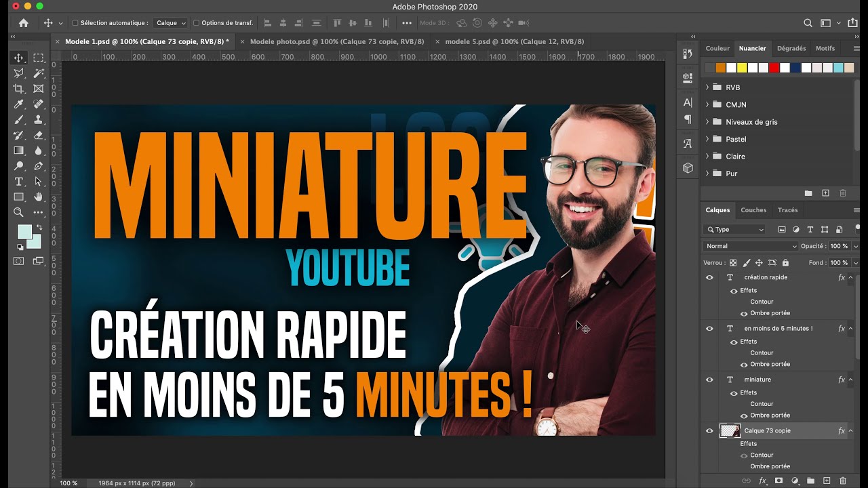This screenshot has width=868, height=488.
Task: Select the Zoom tool
Action: [x=19, y=213]
